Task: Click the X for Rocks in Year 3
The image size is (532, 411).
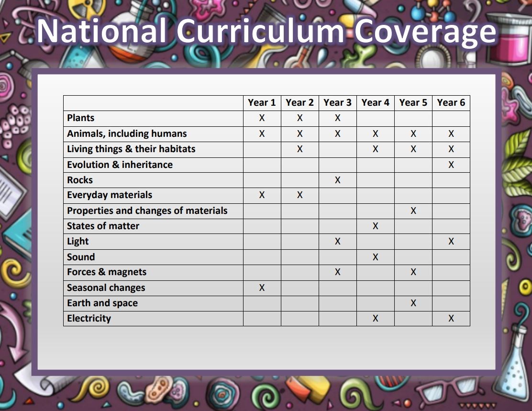Action: (338, 180)
